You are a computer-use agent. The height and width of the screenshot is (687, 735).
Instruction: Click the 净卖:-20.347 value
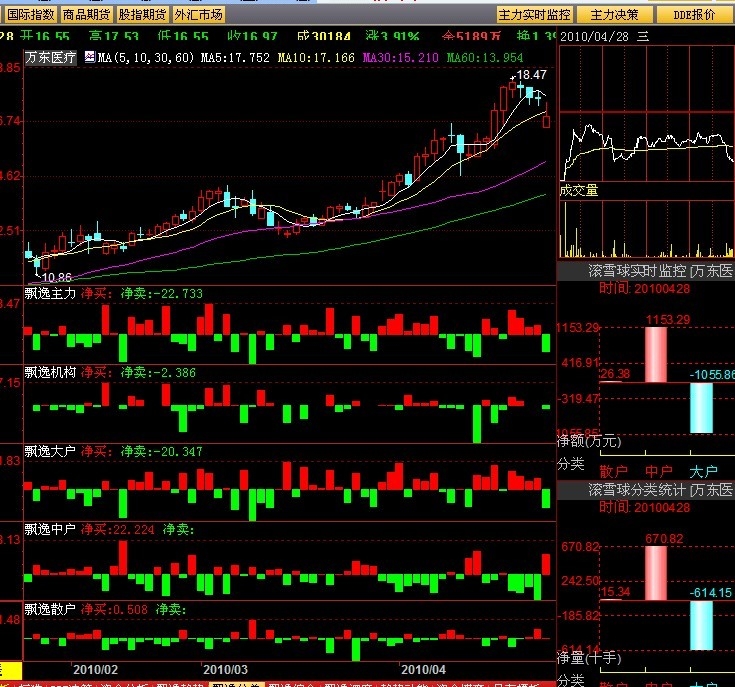point(162,451)
